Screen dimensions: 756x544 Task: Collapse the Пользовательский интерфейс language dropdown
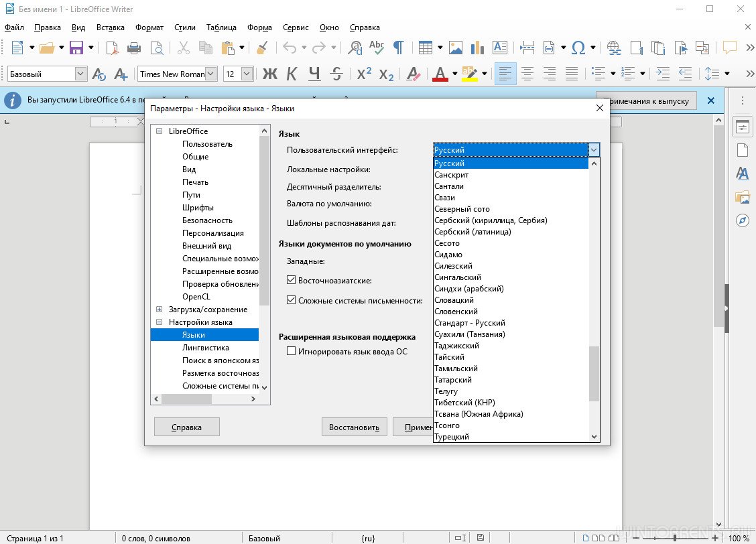pyautogui.click(x=593, y=150)
